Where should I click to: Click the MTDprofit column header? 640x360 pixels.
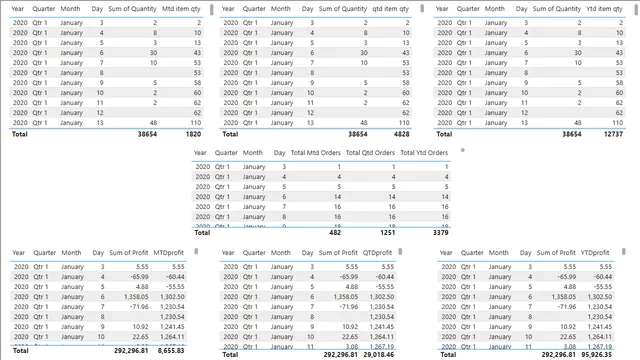point(169,253)
